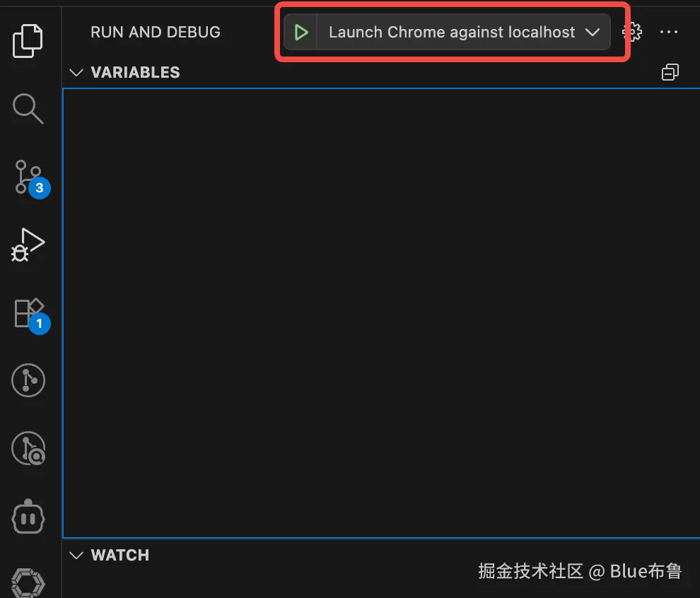This screenshot has height=598, width=700.
Task: Open the Explorer files icon
Action: (28, 41)
